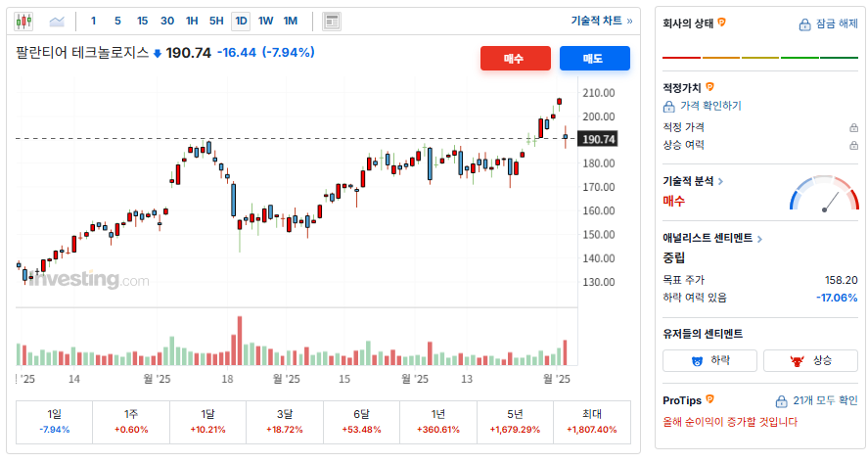Click the lock icon on 상승 여력 row
Image resolution: width=868 pixels, height=463 pixels.
point(853,145)
